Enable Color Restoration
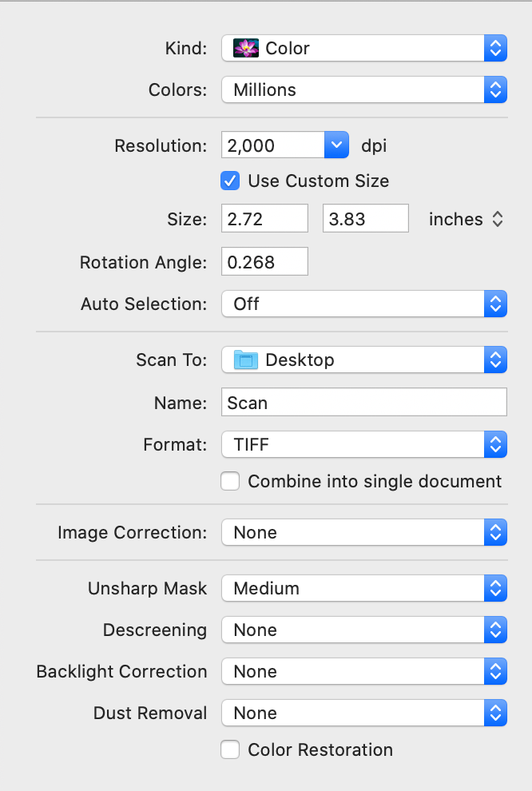 (x=230, y=749)
